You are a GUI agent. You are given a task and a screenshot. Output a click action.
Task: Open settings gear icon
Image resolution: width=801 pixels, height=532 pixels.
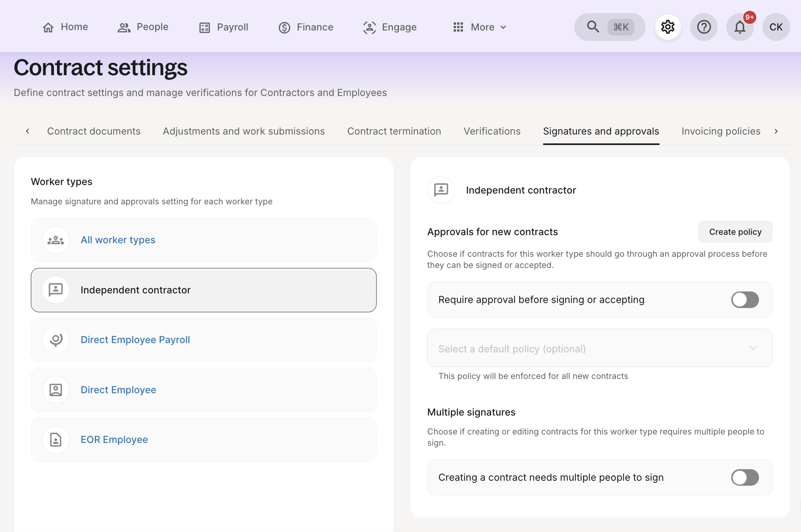point(668,27)
